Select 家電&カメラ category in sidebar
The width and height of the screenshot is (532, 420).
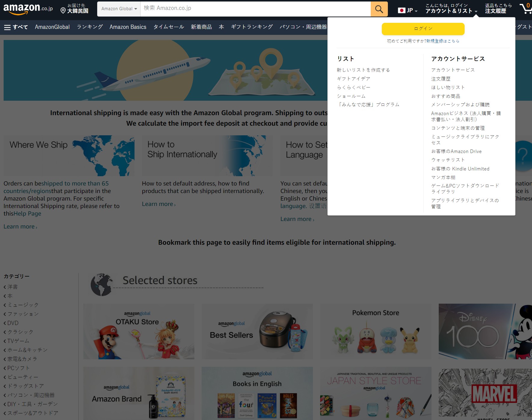[x=22, y=359]
